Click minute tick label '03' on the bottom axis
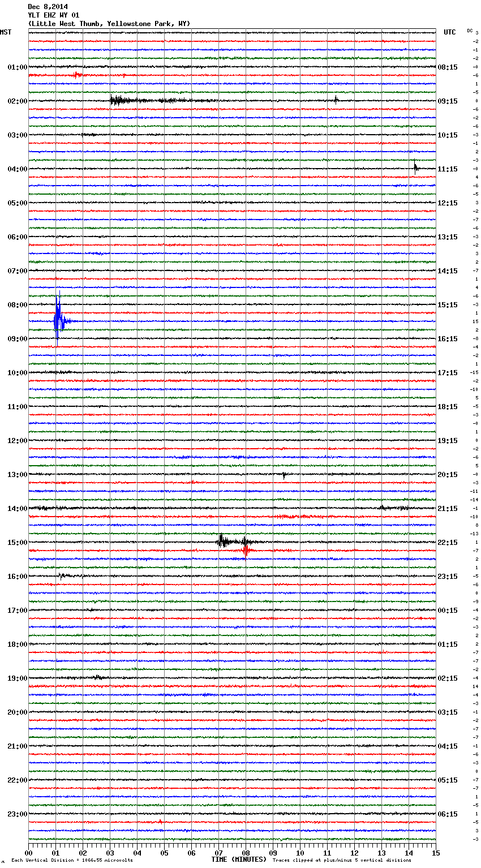 pos(110,853)
